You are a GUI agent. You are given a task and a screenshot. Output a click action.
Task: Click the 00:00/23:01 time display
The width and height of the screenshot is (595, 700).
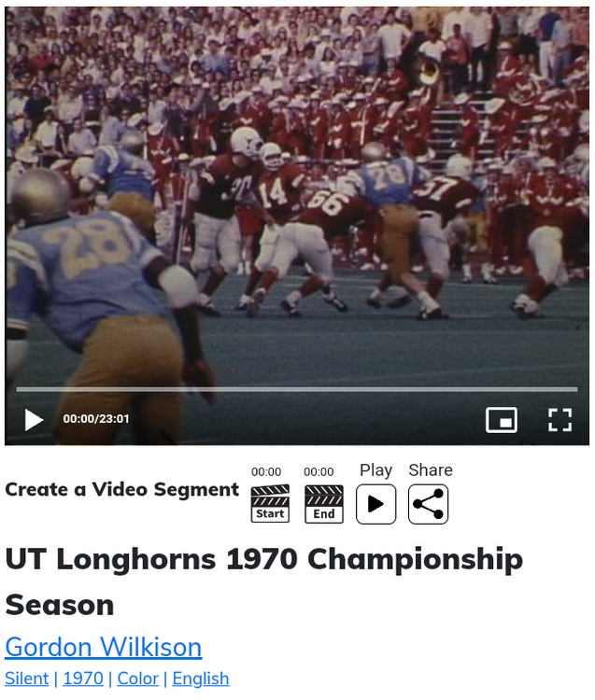pos(96,419)
